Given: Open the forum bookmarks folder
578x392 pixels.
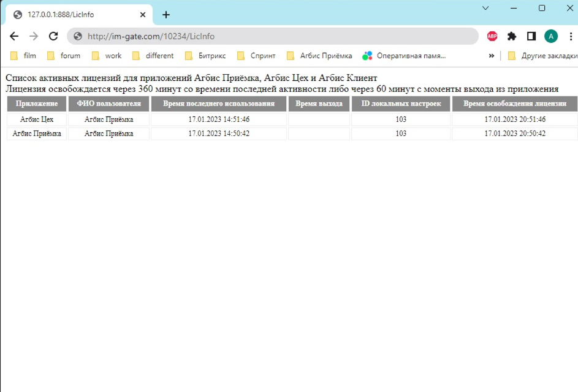Looking at the screenshot, I should (x=64, y=56).
